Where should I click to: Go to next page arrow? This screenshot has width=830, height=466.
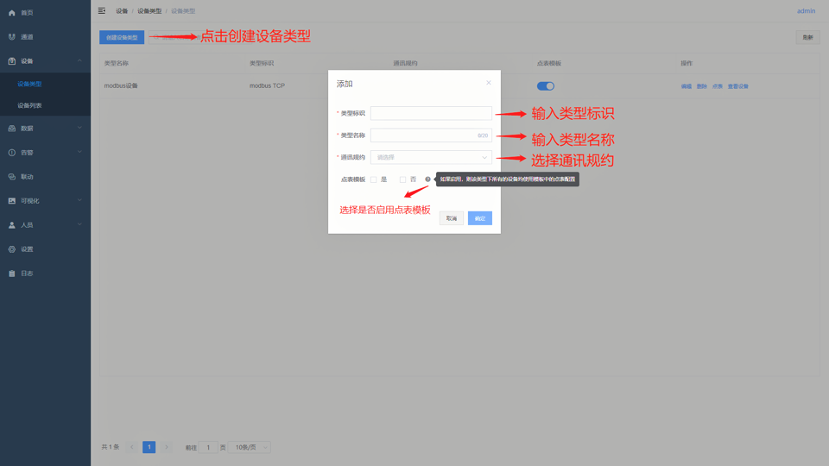(166, 447)
